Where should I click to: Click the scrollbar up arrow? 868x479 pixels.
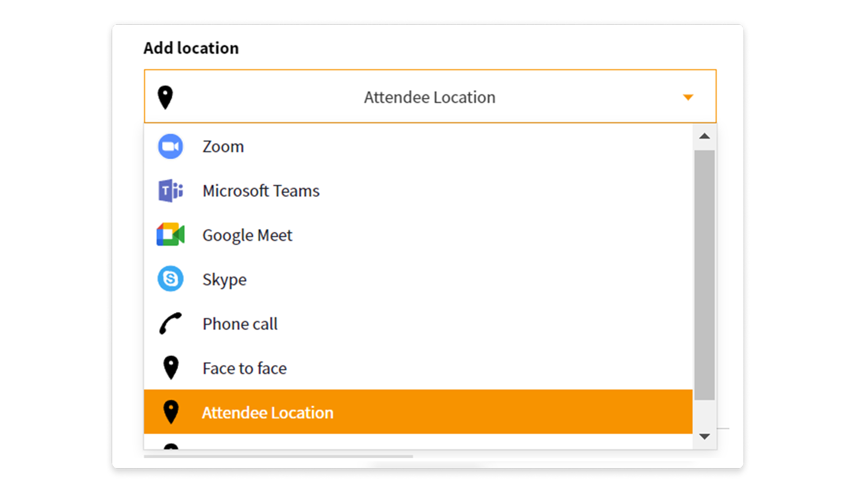click(x=704, y=136)
